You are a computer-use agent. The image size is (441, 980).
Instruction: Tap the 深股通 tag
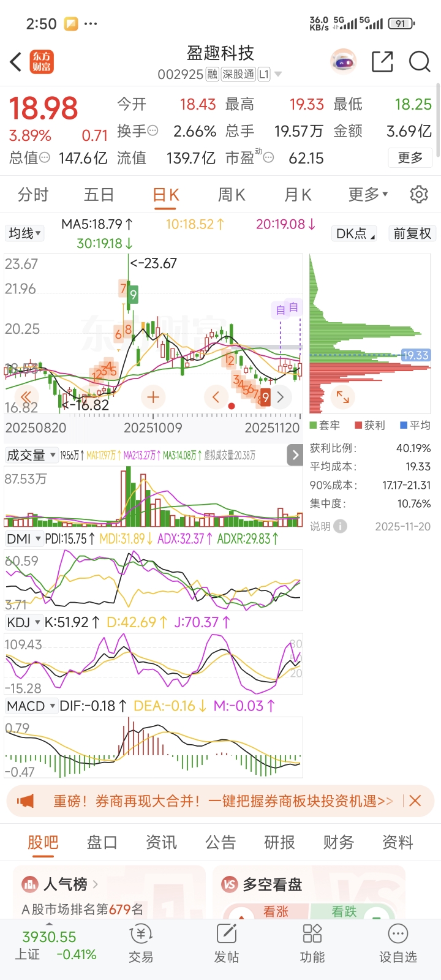tap(238, 74)
